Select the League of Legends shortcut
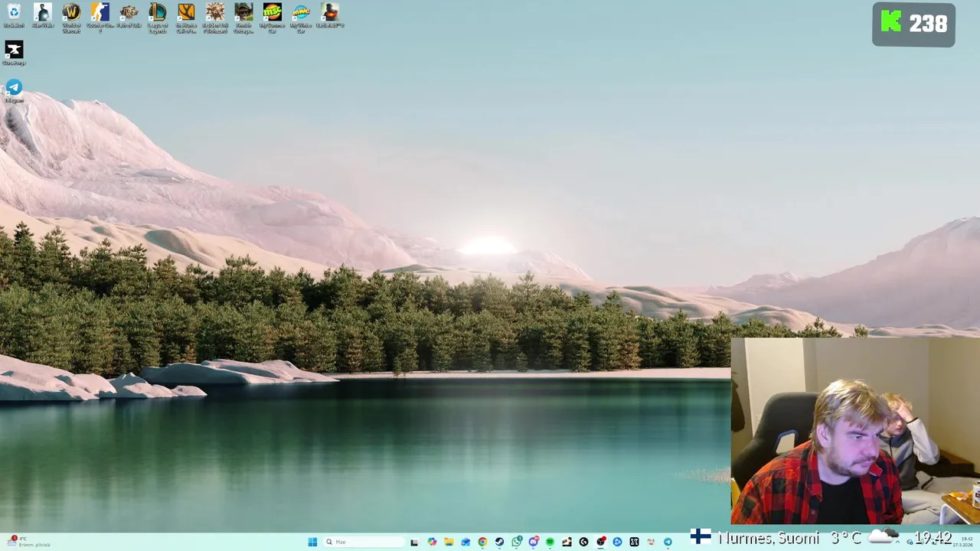Screen dimensions: 980x551 point(158,17)
